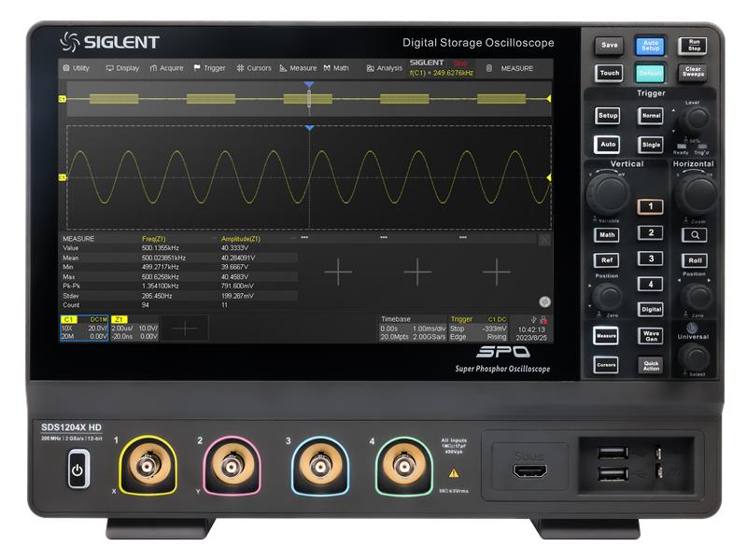This screenshot has width=747, height=560.
Task: Select Single trigger mode
Action: point(651,145)
